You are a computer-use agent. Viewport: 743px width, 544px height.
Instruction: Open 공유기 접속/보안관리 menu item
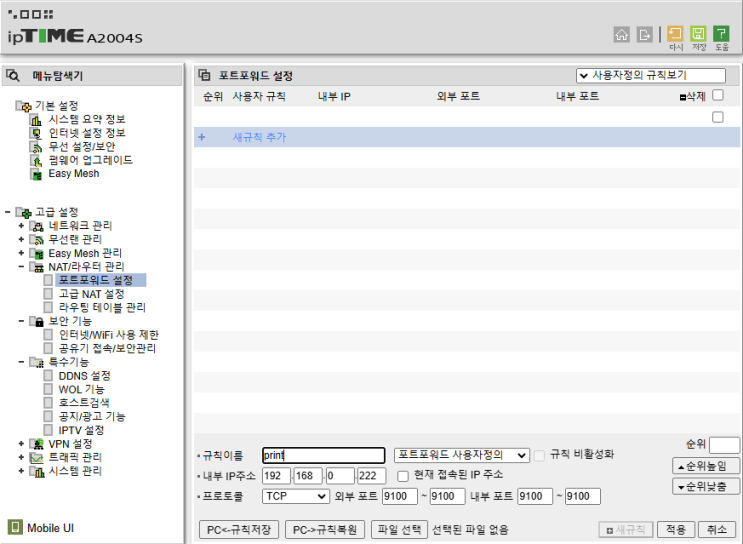point(107,348)
